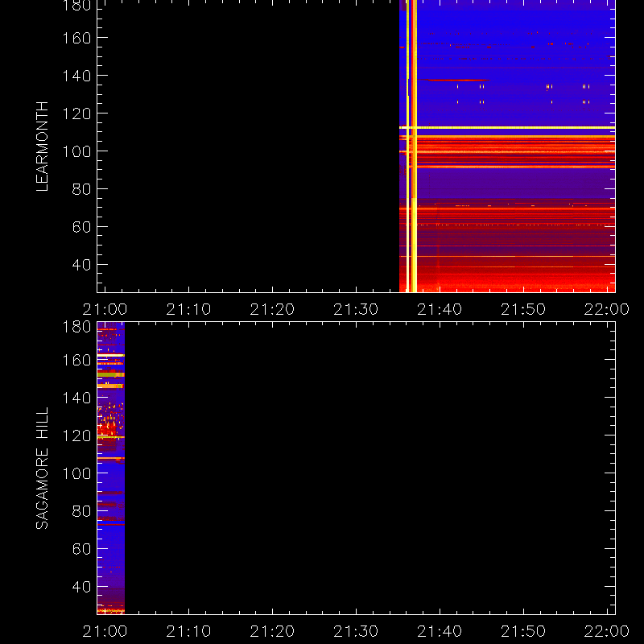Image resolution: width=644 pixels, height=644 pixels.
Task: Click the 22:00 time label under Sagamore Hill plot
Action: [607, 631]
